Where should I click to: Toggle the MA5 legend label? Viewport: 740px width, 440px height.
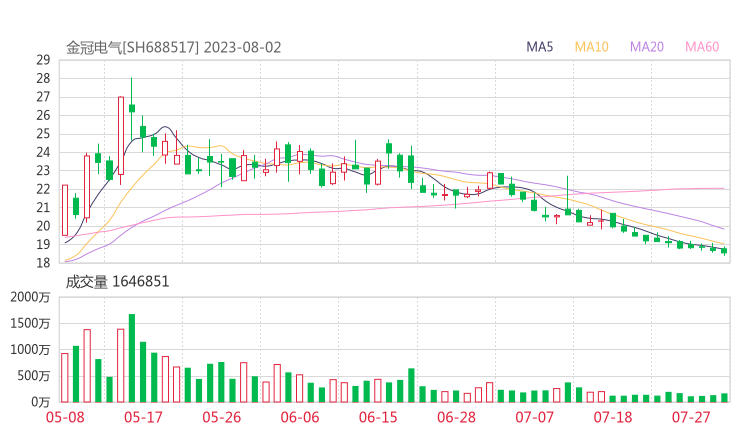pyautogui.click(x=539, y=47)
